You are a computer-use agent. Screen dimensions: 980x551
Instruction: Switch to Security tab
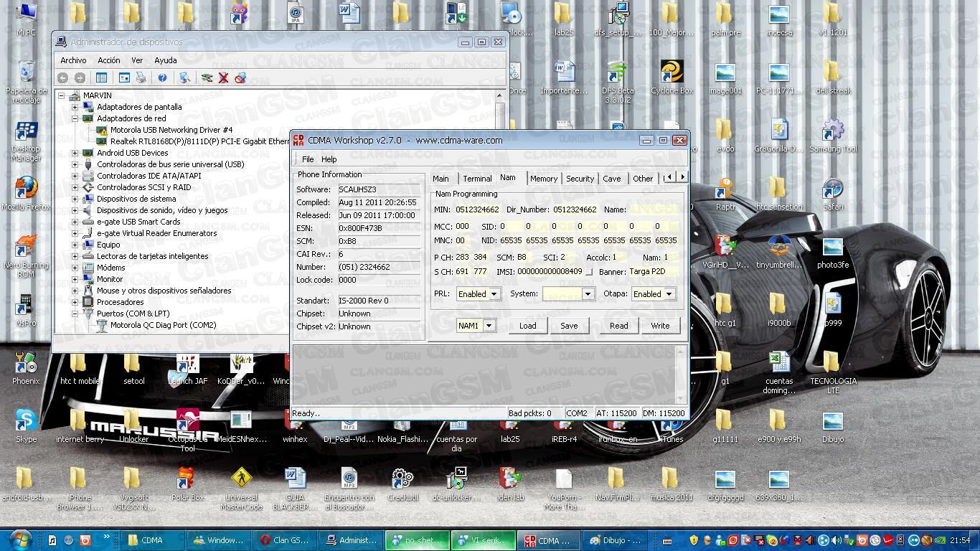pyautogui.click(x=580, y=179)
